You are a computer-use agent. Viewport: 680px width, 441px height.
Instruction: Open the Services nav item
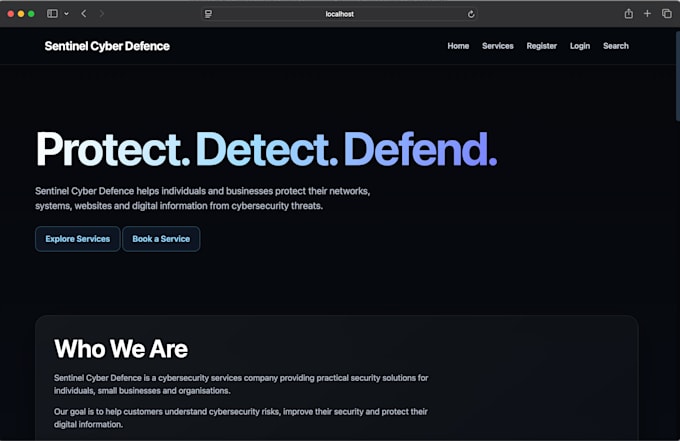[x=497, y=46]
